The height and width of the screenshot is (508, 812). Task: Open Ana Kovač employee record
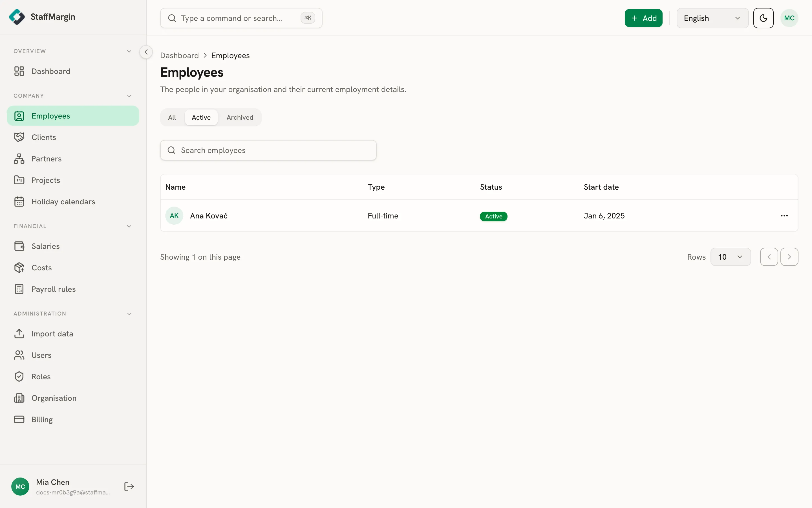[209, 216]
